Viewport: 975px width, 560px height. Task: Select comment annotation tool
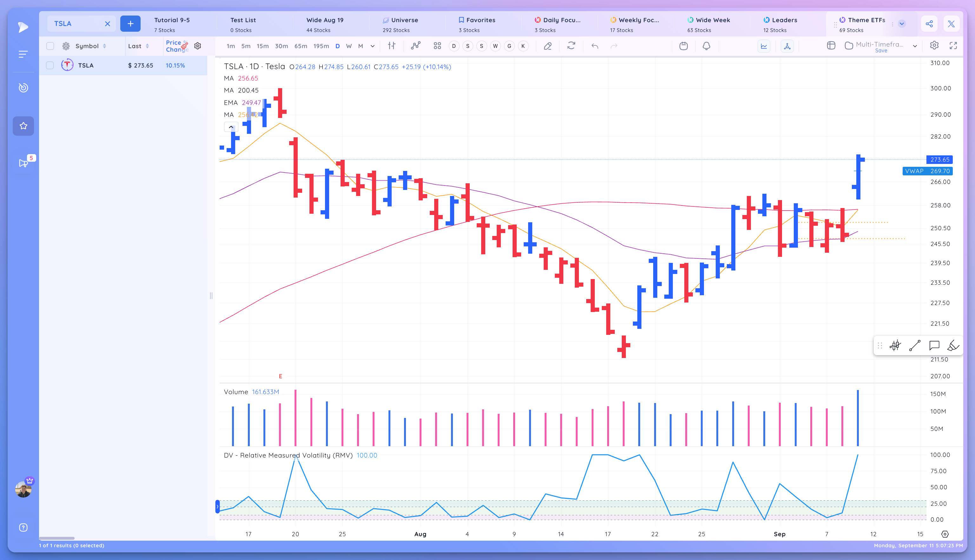pyautogui.click(x=934, y=345)
